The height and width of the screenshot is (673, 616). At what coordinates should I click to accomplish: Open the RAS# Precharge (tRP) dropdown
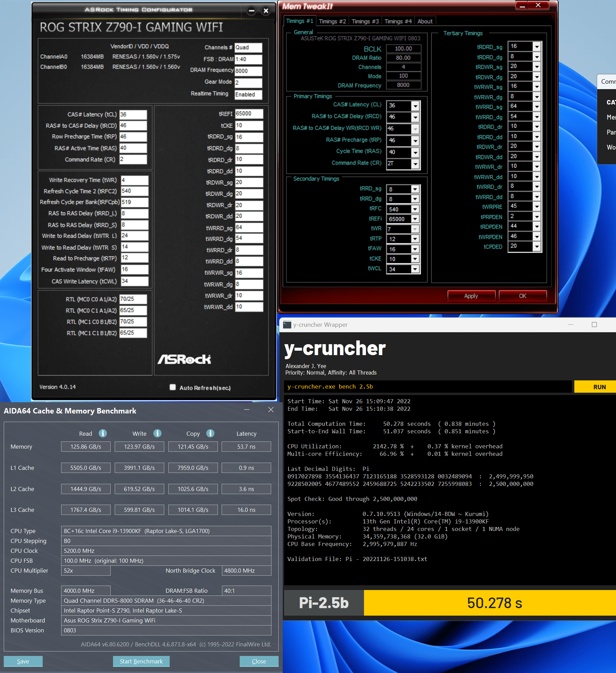415,141
